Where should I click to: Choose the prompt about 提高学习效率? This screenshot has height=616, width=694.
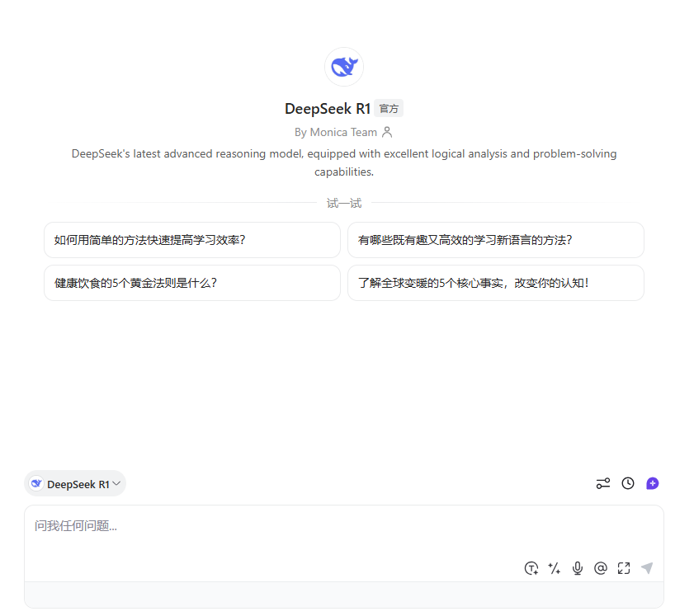[192, 240]
